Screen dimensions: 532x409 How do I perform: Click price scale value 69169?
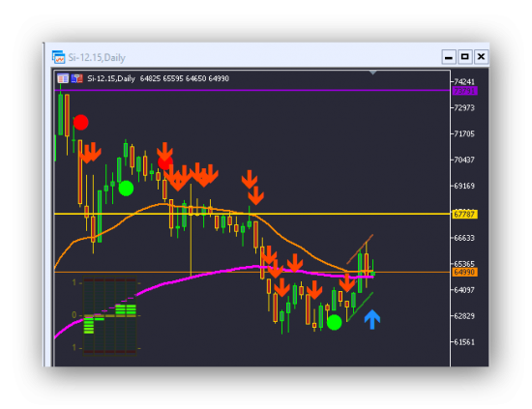click(464, 186)
